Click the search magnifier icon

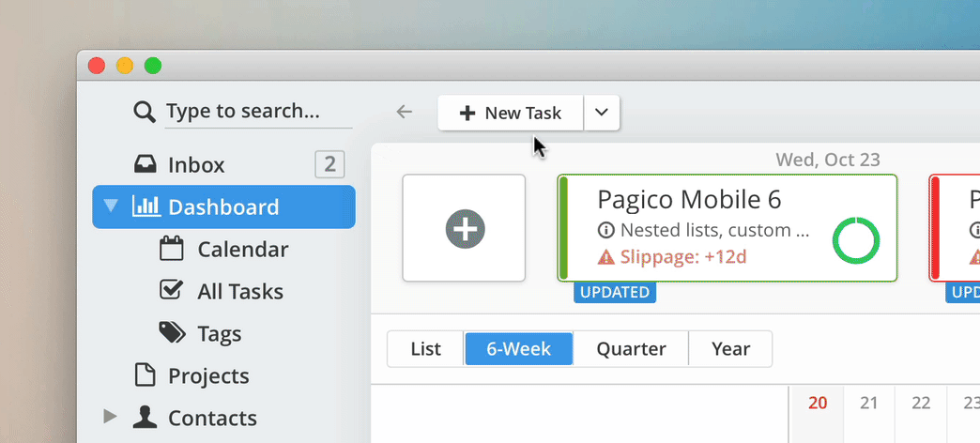click(x=145, y=113)
